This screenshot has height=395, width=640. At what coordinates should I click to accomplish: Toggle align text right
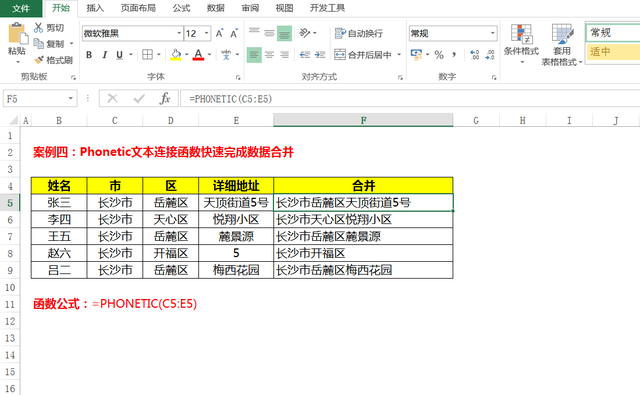pos(284,55)
